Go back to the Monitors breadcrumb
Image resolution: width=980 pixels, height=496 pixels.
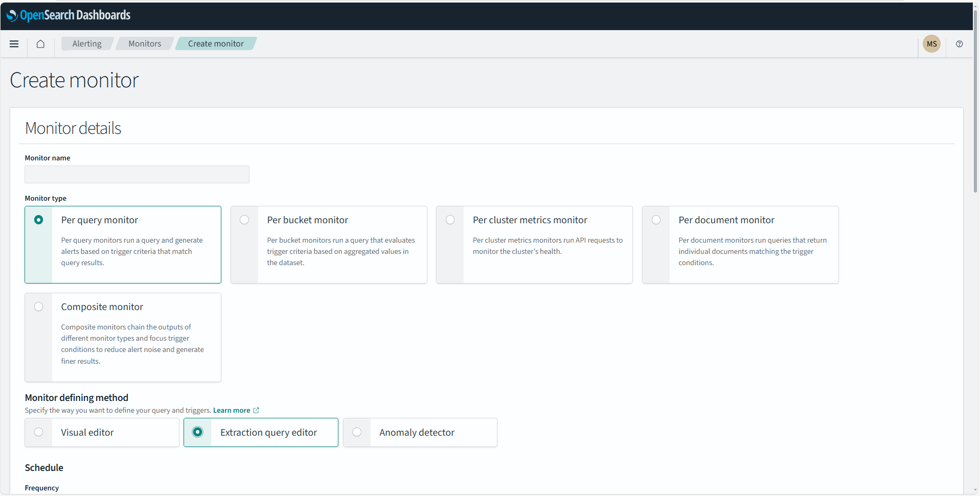[145, 44]
